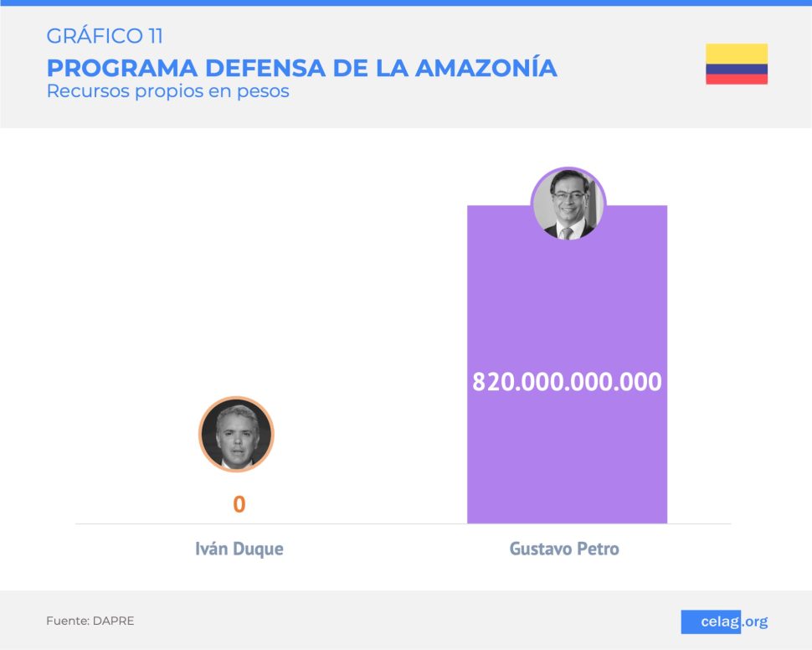Image resolution: width=812 pixels, height=650 pixels.
Task: Select the Gustavo Petro axis label
Action: coord(564,549)
